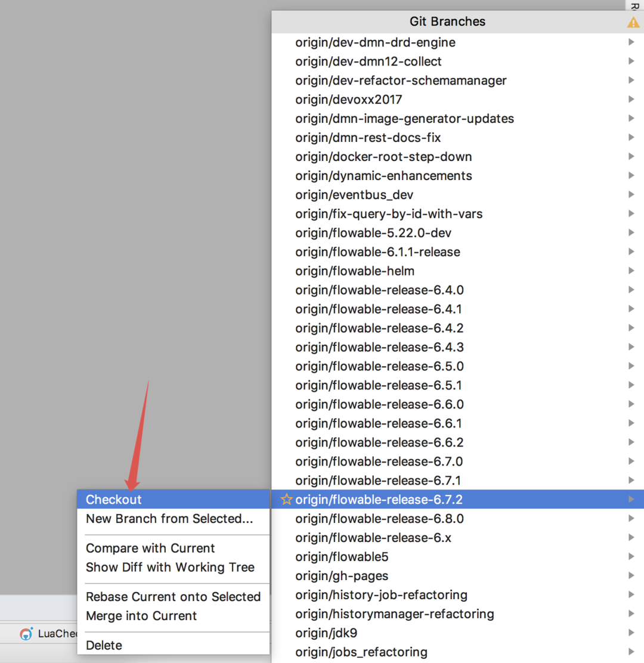The width and height of the screenshot is (644, 663).
Task: Expand submenu arrow for origin/flowable-release-6.8.0
Action: click(631, 518)
